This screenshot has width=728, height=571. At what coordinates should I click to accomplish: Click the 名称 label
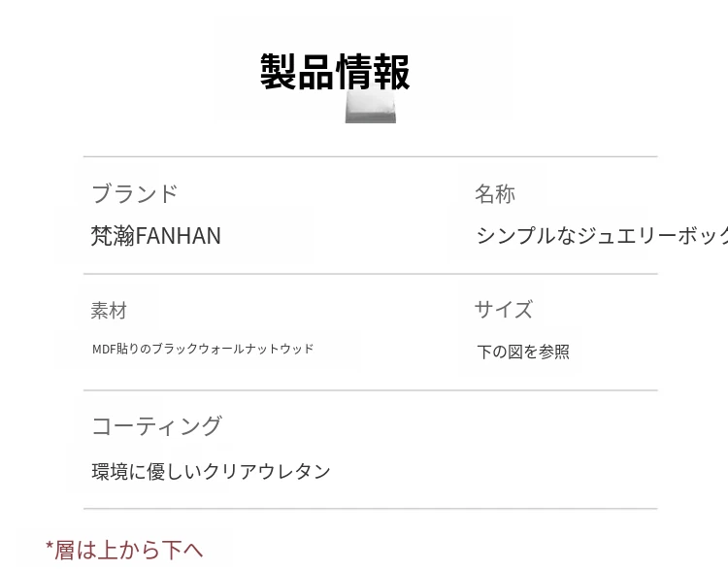tap(494, 194)
